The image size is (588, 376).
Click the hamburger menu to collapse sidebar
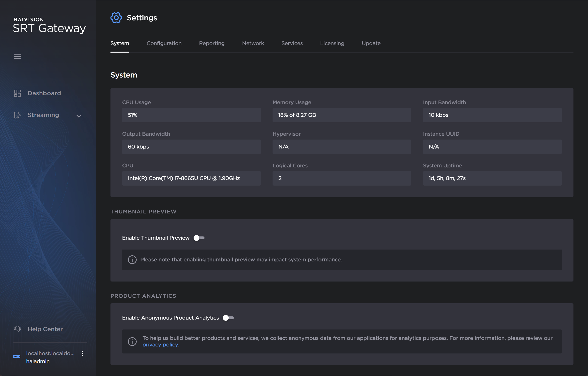coord(17,56)
